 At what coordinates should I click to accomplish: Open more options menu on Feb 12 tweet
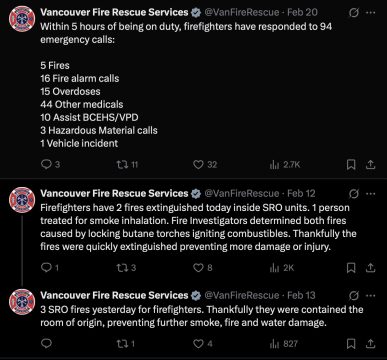pos(371,194)
